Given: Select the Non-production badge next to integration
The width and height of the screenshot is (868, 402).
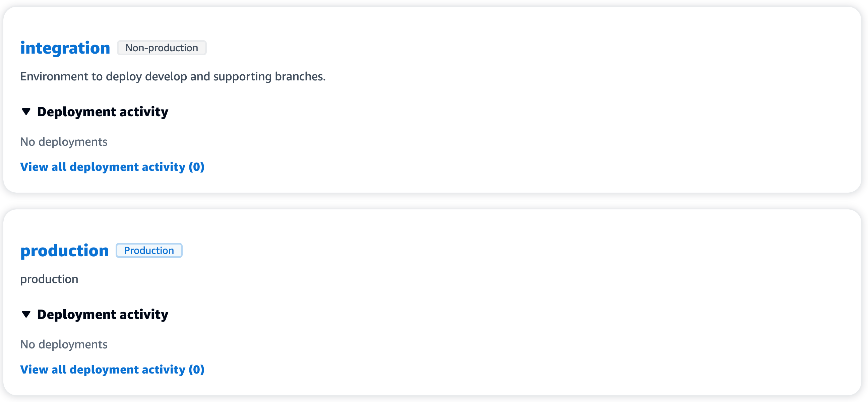Looking at the screenshot, I should pyautogui.click(x=162, y=48).
